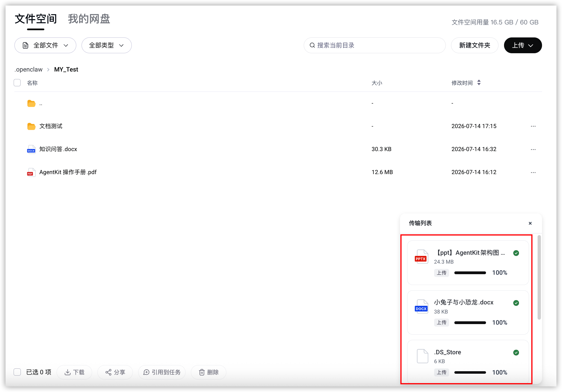This screenshot has height=392, width=562.
Task: Toggle the 已选 0 项 checkbox
Action: (17, 372)
